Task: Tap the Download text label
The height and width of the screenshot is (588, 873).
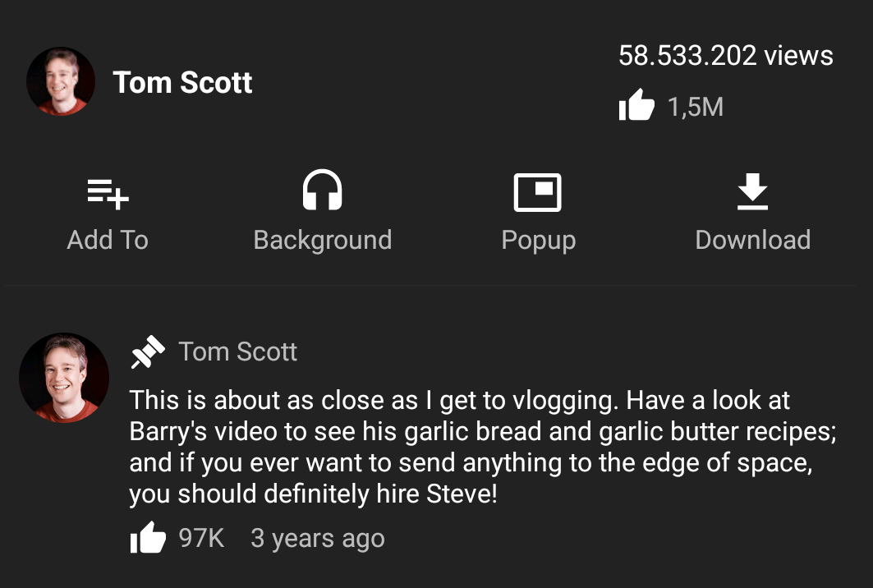Action: pyautogui.click(x=753, y=240)
